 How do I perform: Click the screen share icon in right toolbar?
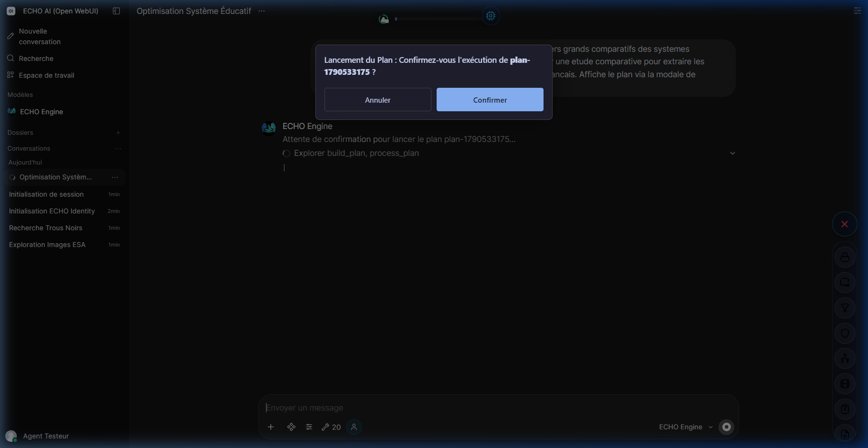tap(845, 283)
